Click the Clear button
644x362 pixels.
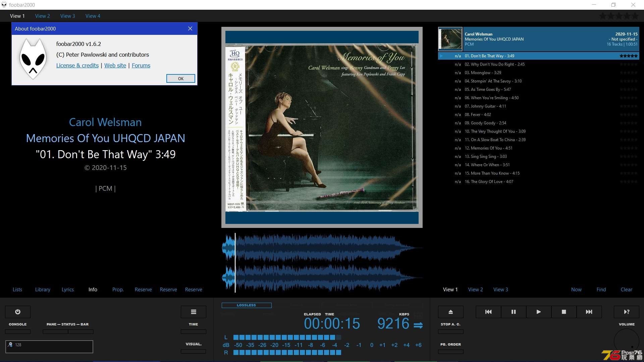pyautogui.click(x=627, y=289)
